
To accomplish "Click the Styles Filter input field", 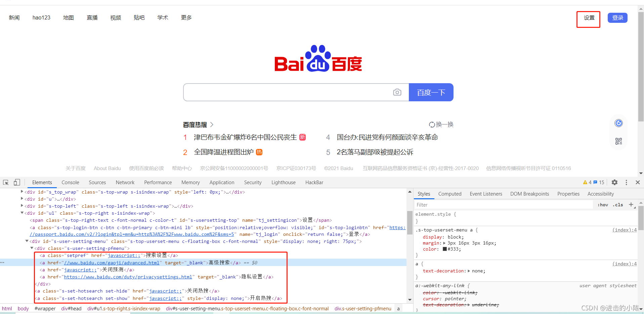I will [470, 205].
